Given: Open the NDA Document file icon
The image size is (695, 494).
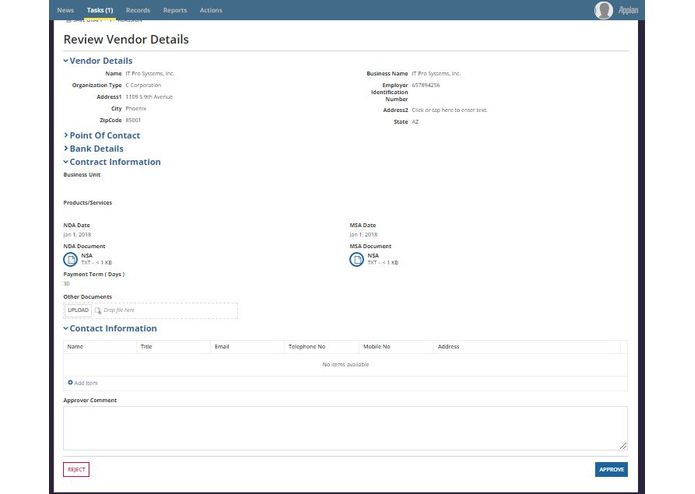Looking at the screenshot, I should click(70, 259).
